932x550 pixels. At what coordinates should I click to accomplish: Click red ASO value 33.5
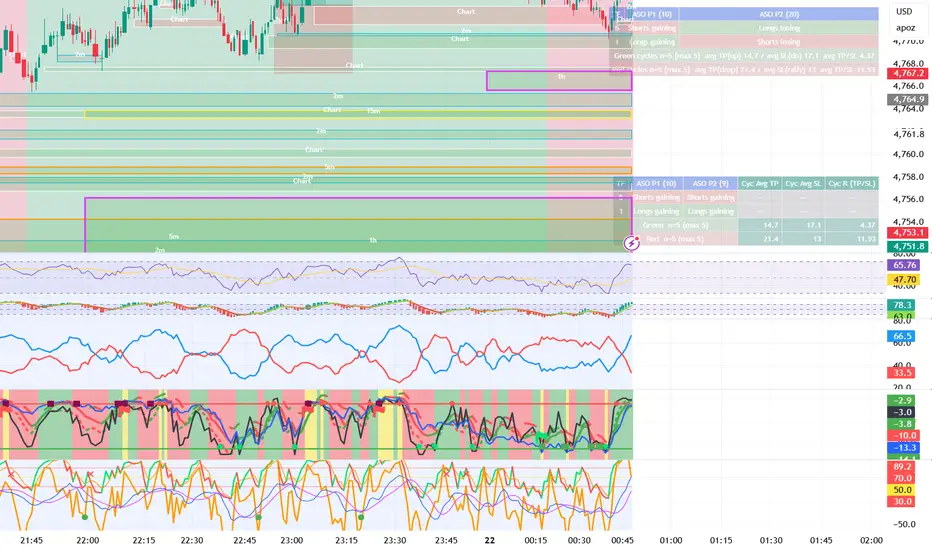point(902,373)
